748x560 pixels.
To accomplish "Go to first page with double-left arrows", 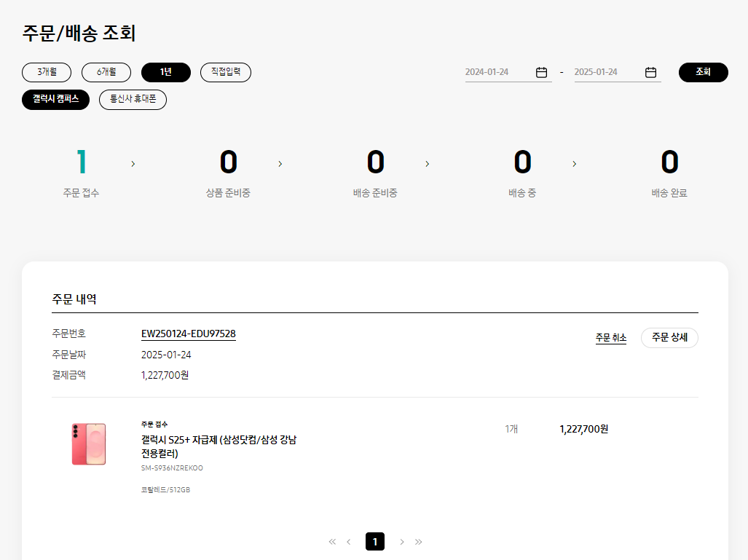I will click(333, 541).
